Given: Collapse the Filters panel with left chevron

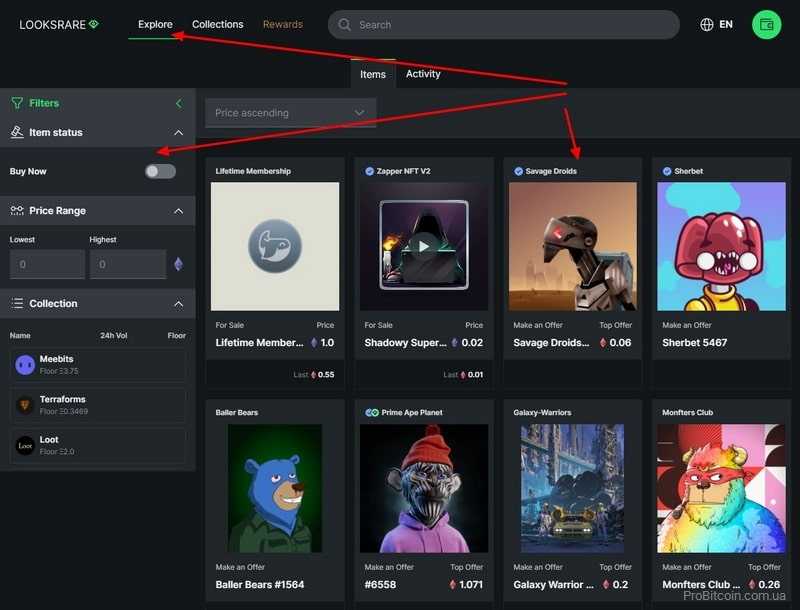Looking at the screenshot, I should pyautogui.click(x=179, y=104).
